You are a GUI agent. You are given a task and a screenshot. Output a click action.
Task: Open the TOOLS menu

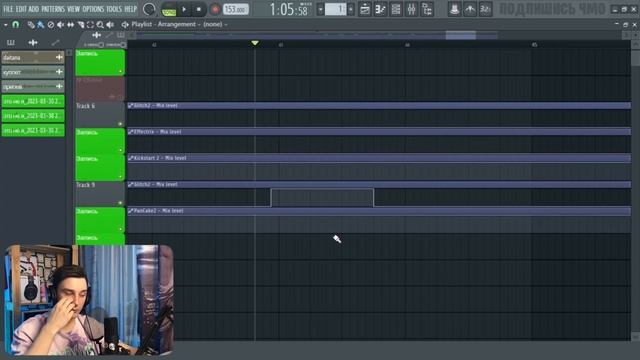tap(114, 9)
